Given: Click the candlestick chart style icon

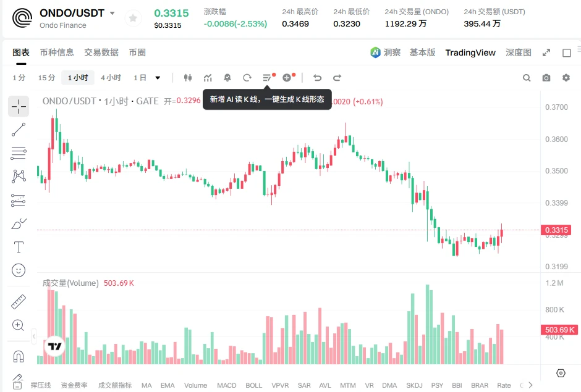Looking at the screenshot, I should pyautogui.click(x=188, y=78).
